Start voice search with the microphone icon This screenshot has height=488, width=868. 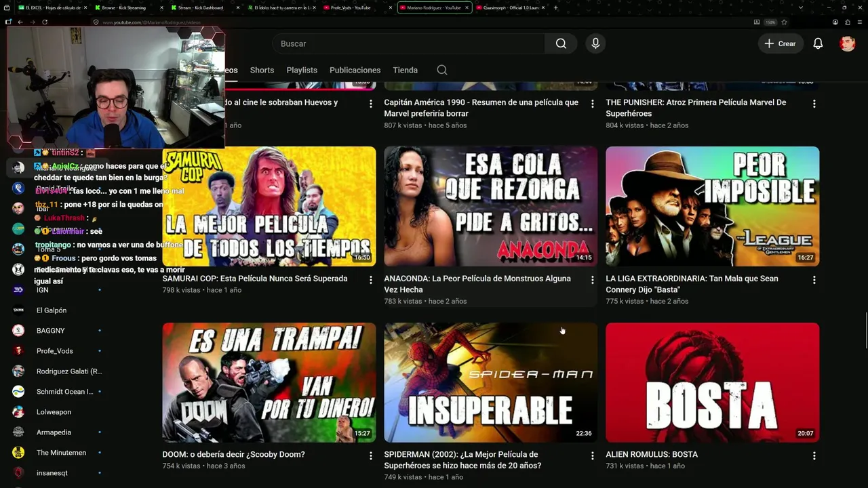595,43
